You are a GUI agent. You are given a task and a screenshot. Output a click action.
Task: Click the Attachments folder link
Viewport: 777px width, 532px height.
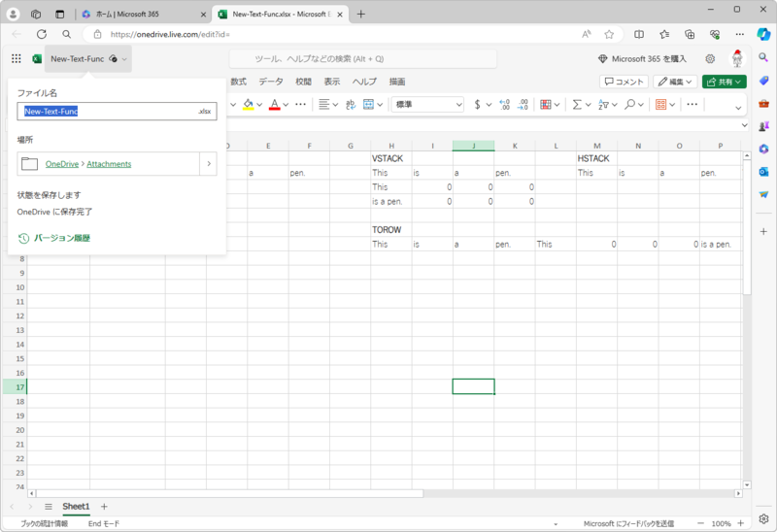tap(109, 164)
